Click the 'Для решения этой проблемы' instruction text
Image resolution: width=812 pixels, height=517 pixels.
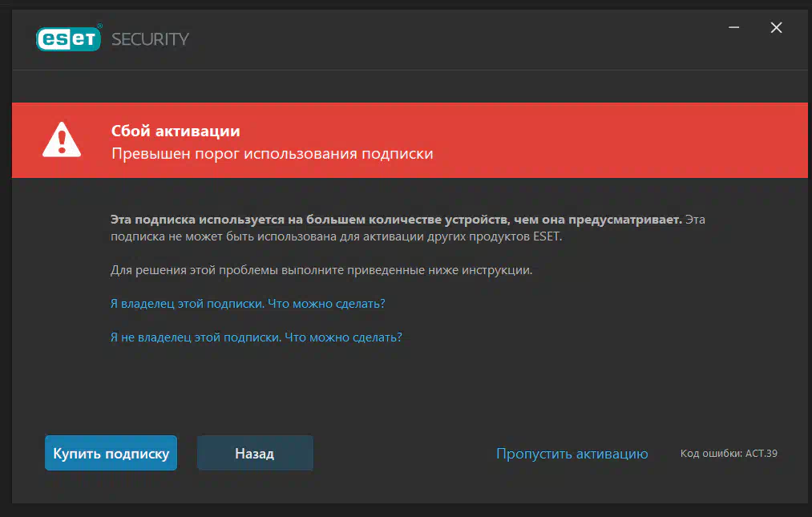pos(321,270)
